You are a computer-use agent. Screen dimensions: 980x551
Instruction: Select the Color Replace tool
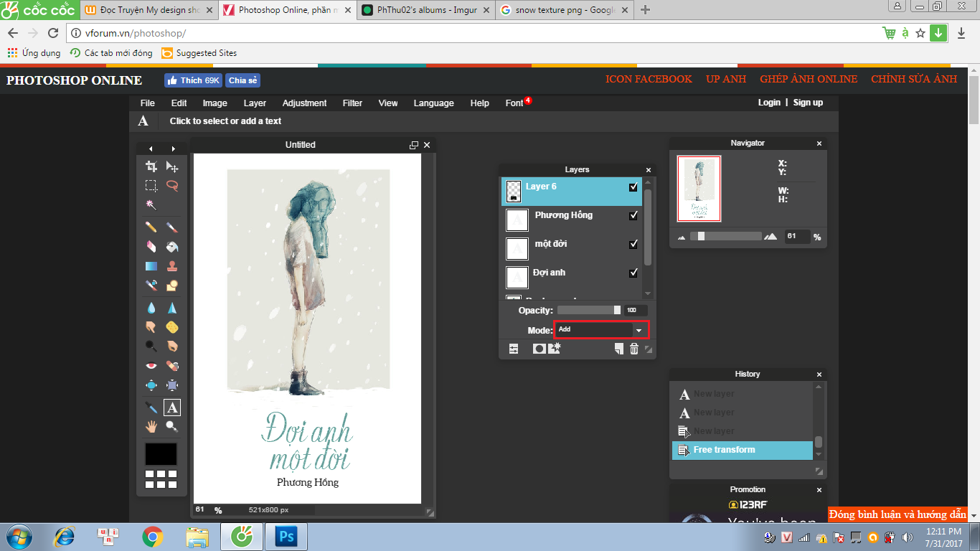coord(151,286)
